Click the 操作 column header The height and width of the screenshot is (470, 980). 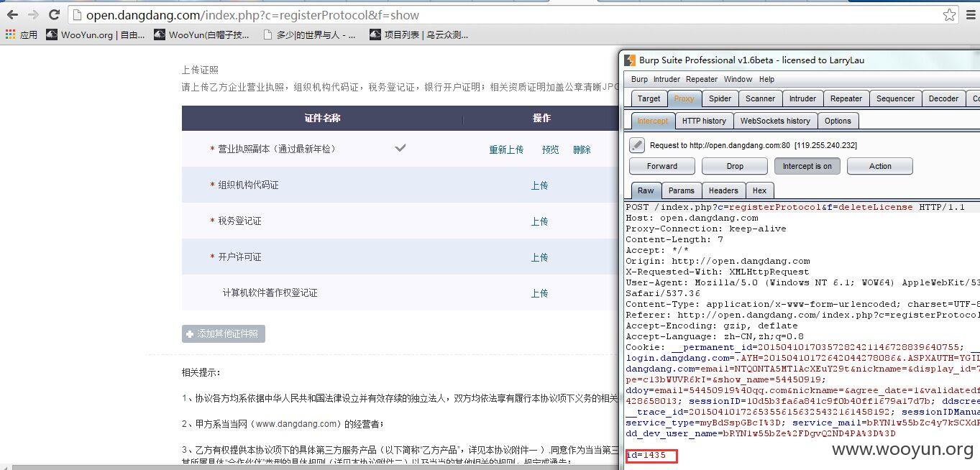click(x=541, y=118)
